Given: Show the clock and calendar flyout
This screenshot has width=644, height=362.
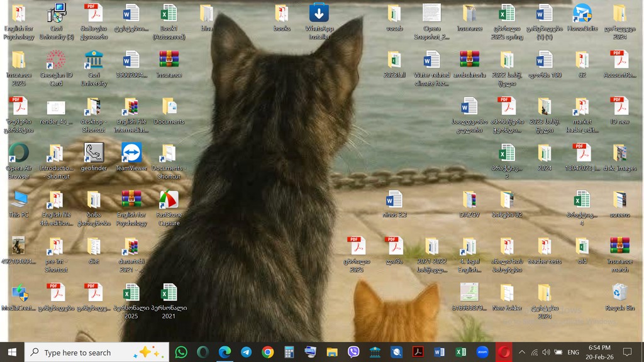Looking at the screenshot, I should (599, 352).
